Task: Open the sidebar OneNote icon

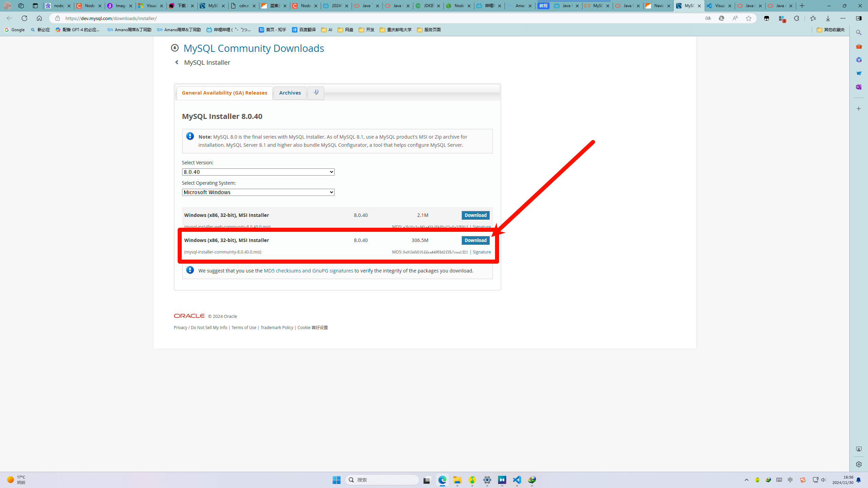Action: coord(859,87)
